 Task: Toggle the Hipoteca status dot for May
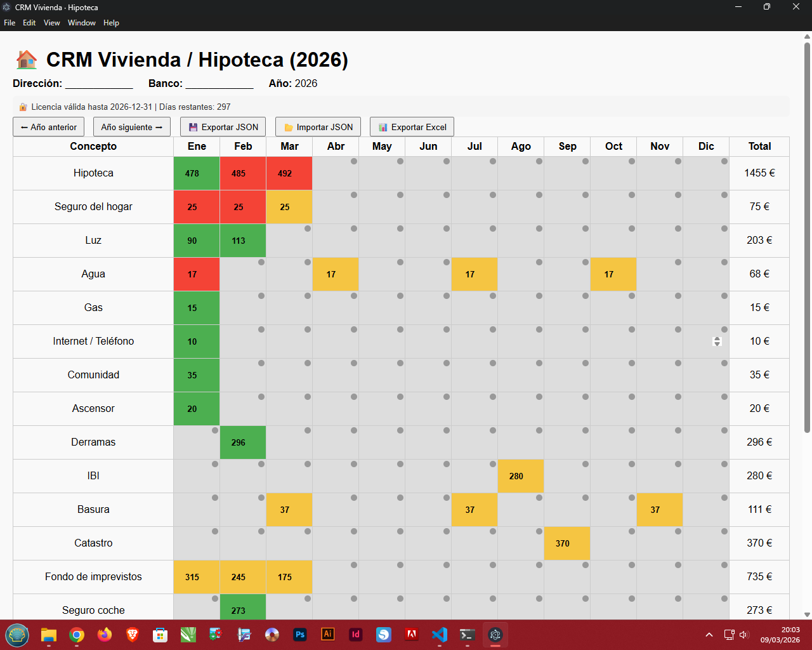coord(400,161)
